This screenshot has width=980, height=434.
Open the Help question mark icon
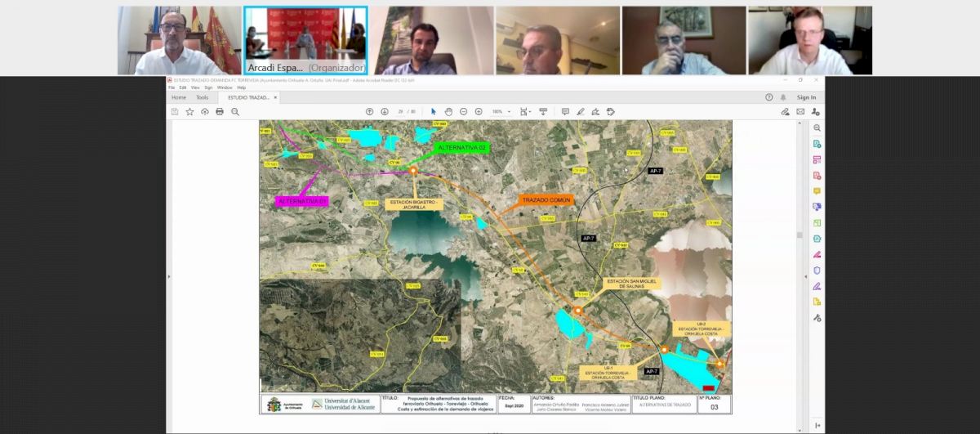(768, 97)
